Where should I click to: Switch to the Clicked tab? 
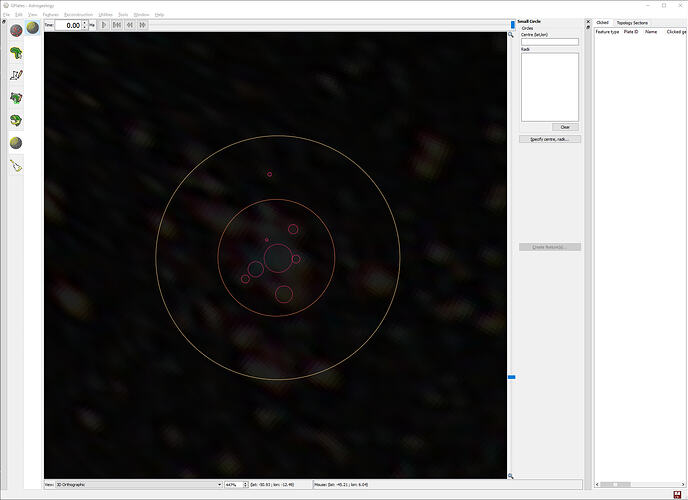[602, 23]
